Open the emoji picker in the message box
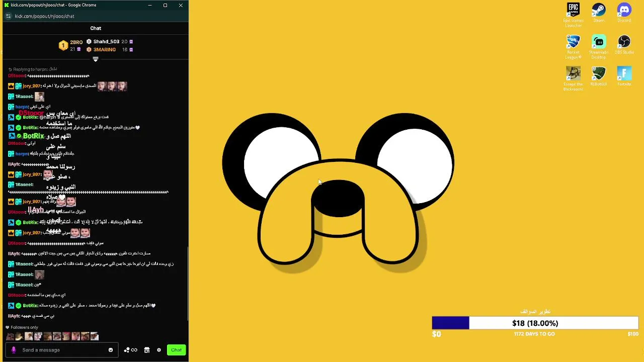This screenshot has width=644, height=362. point(111,350)
